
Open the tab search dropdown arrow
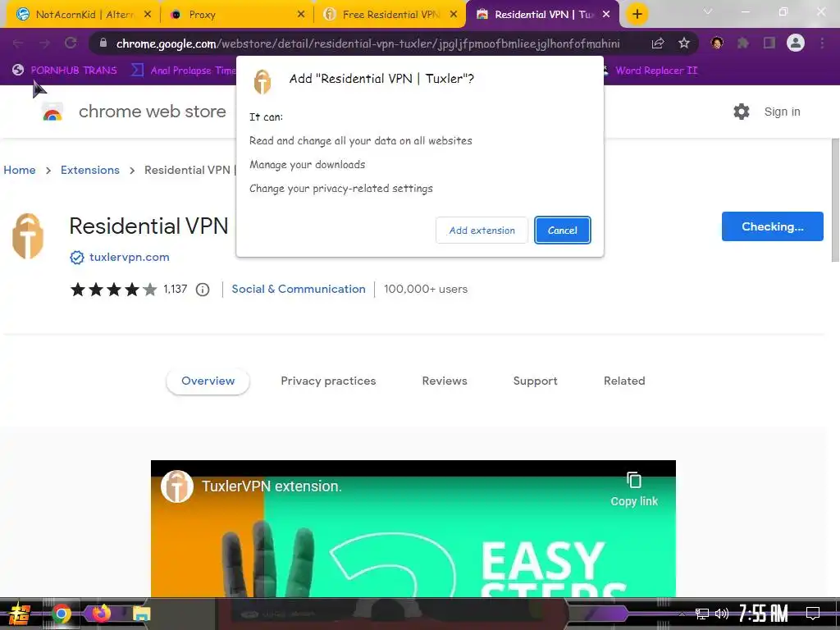(708, 11)
